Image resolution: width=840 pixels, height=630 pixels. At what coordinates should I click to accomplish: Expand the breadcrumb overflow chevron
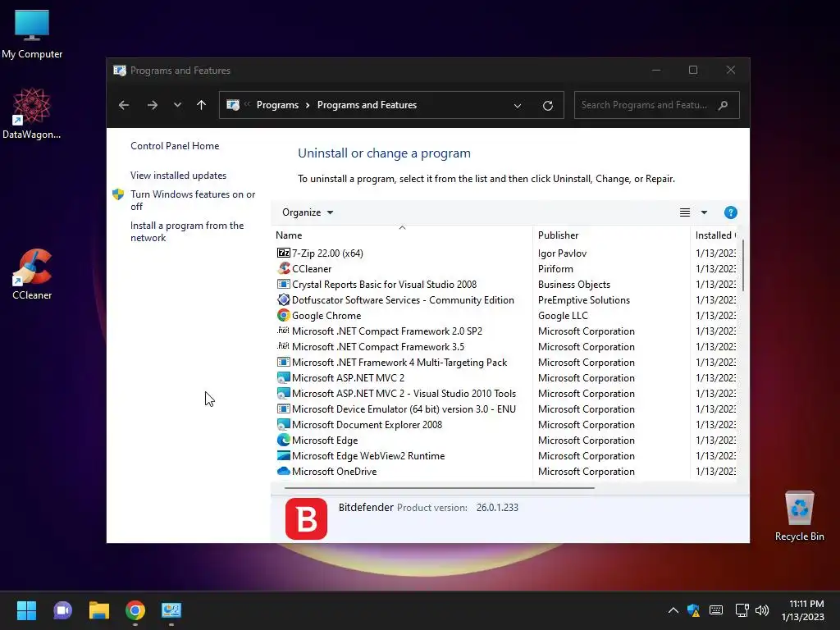[x=247, y=104]
